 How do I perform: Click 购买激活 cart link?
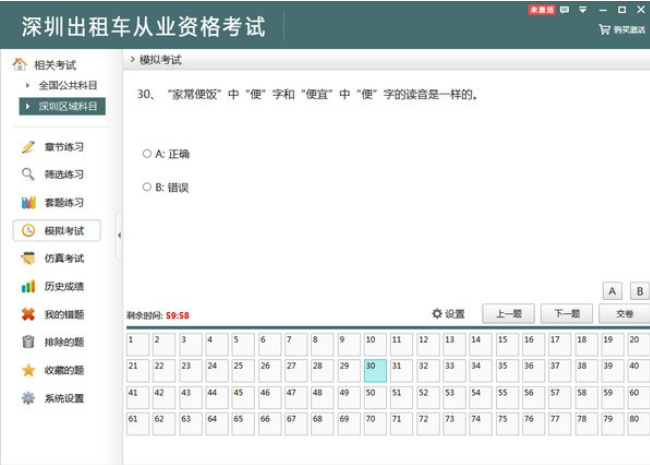coord(622,30)
